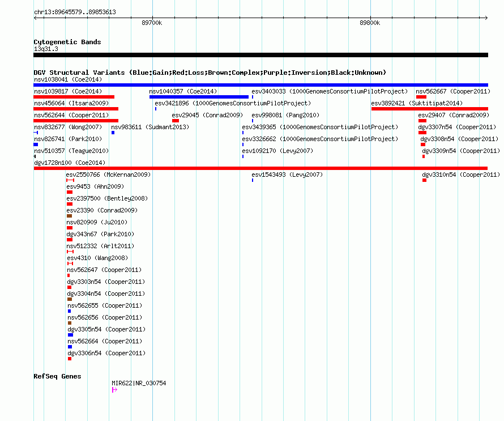The image size is (504, 421).
Task: Select red loss bar under esv3892421
Action: click(x=430, y=109)
